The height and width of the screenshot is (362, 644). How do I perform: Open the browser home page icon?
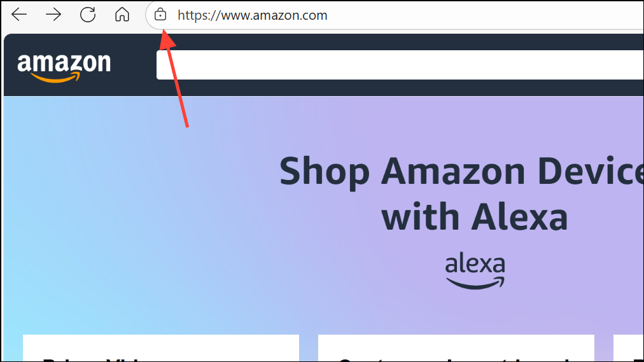point(122,15)
